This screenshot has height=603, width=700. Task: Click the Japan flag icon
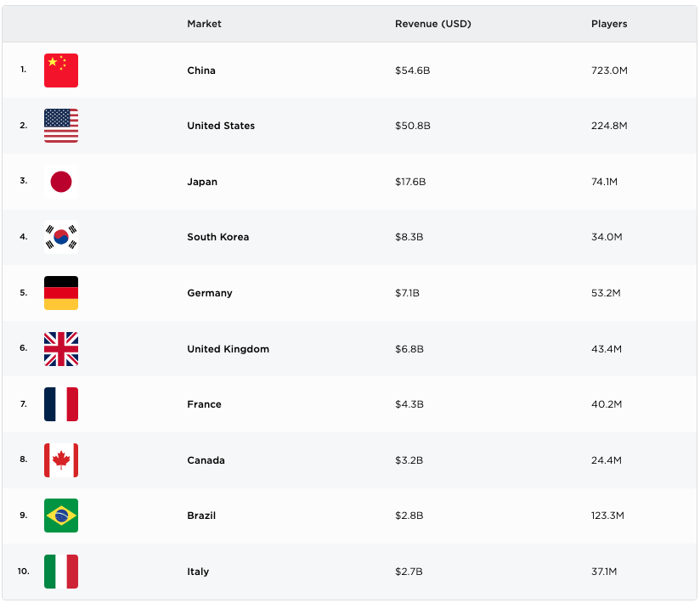pos(61,182)
